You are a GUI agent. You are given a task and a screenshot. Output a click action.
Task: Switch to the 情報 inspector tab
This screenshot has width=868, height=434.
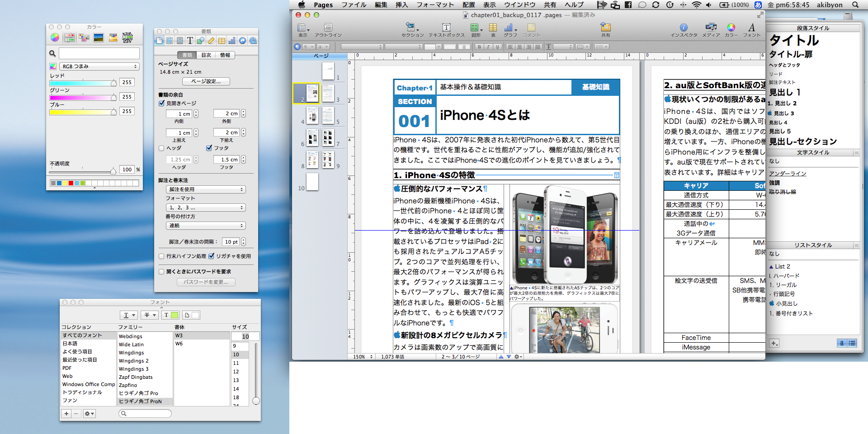pos(225,55)
